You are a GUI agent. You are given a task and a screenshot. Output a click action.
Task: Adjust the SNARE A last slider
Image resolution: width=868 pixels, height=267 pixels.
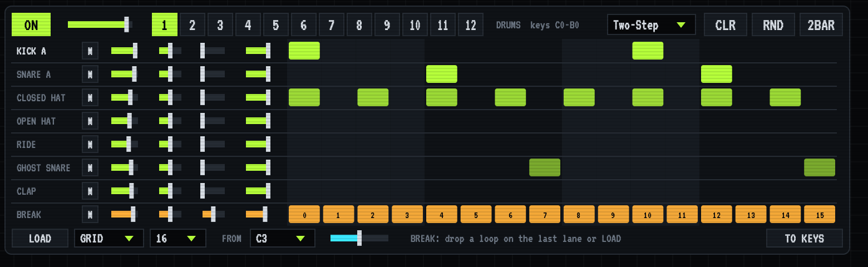pyautogui.click(x=258, y=75)
